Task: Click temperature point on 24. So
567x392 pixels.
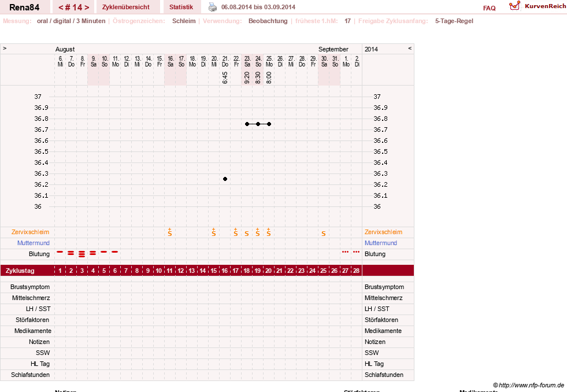Action: click(258, 124)
